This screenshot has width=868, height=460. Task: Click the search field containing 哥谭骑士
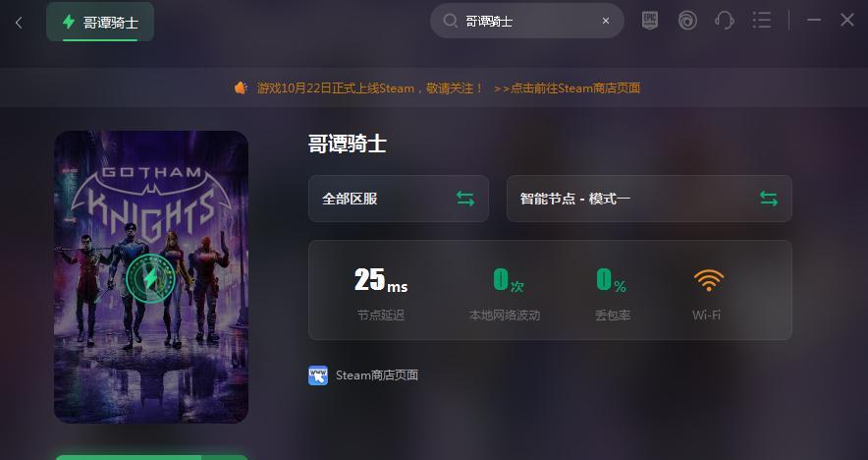point(527,21)
